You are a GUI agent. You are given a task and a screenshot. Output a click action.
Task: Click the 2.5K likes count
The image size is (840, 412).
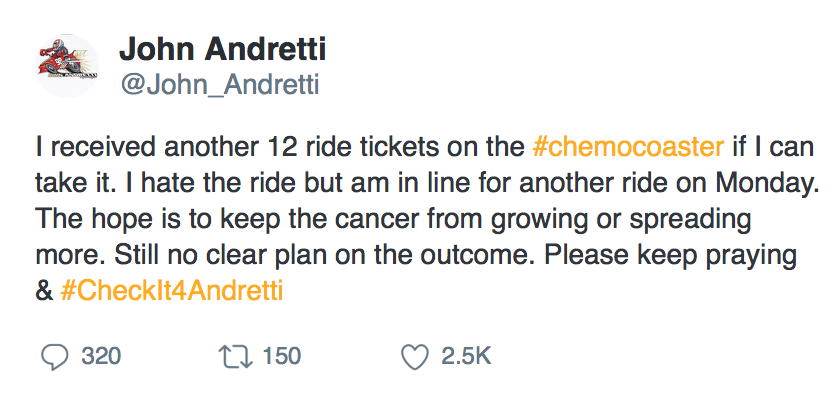pos(466,357)
